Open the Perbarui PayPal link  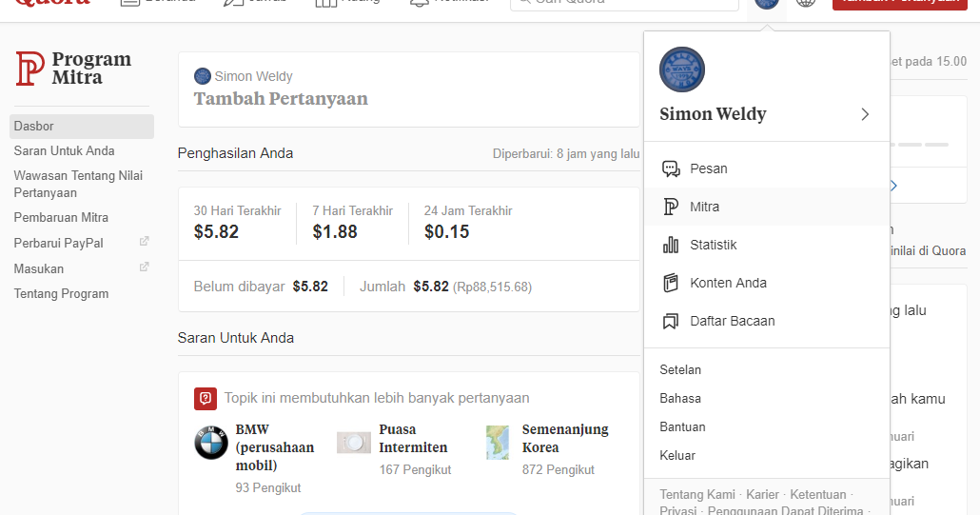coord(59,243)
